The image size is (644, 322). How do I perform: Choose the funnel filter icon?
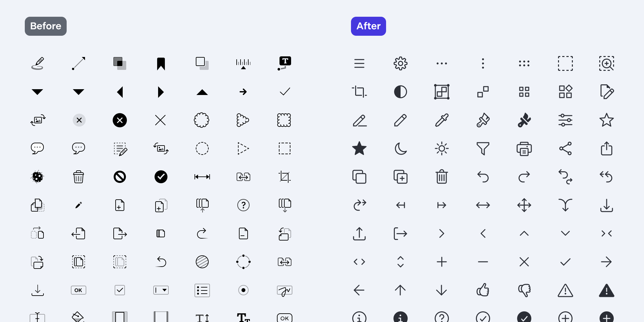pyautogui.click(x=483, y=148)
